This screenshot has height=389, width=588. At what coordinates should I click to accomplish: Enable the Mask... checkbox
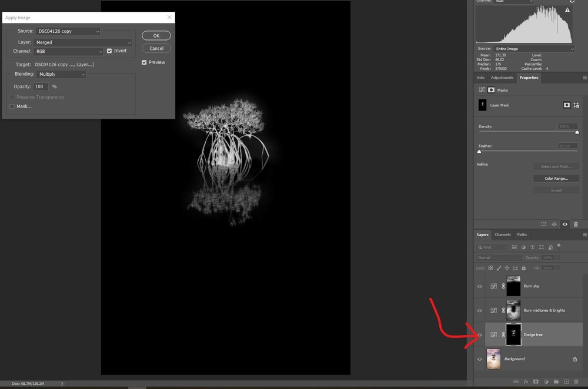(x=12, y=106)
